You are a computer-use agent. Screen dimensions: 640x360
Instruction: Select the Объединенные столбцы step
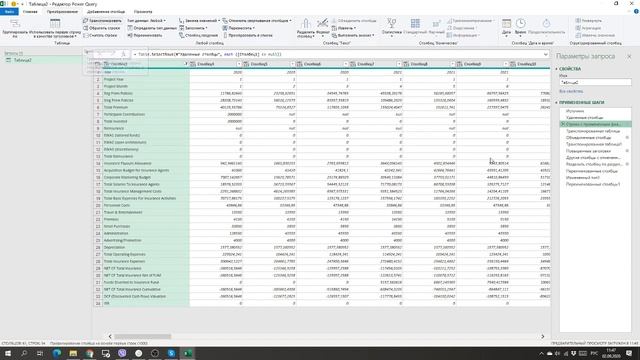click(588, 138)
